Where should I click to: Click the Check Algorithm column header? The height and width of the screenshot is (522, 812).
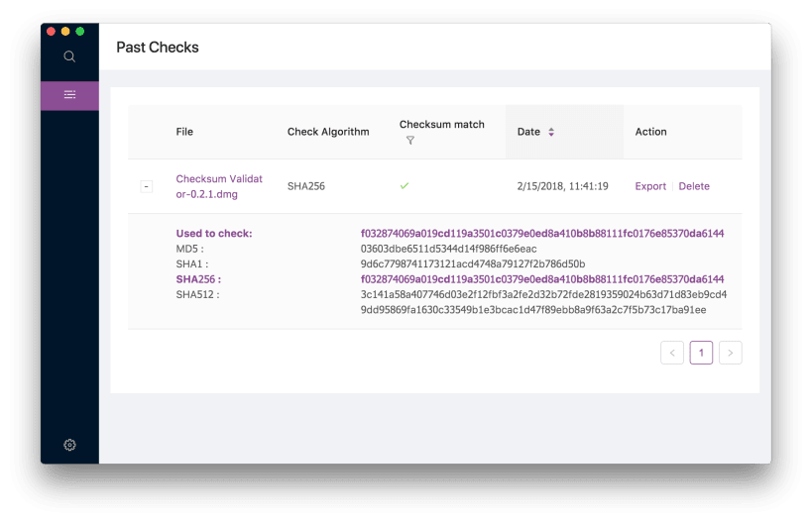click(x=328, y=132)
